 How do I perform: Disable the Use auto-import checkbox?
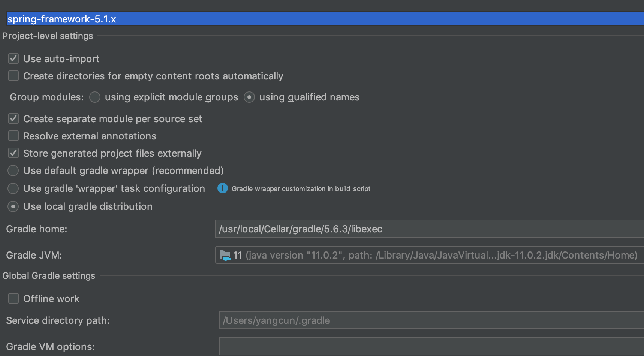click(13, 58)
